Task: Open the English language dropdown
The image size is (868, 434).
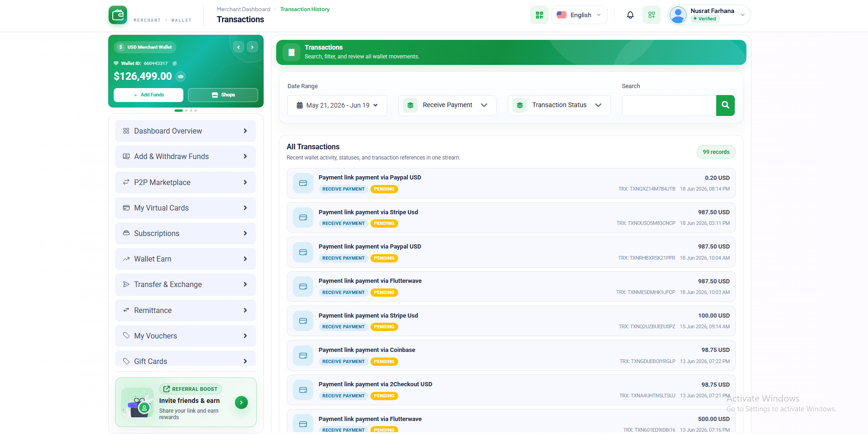Action: [x=579, y=15]
